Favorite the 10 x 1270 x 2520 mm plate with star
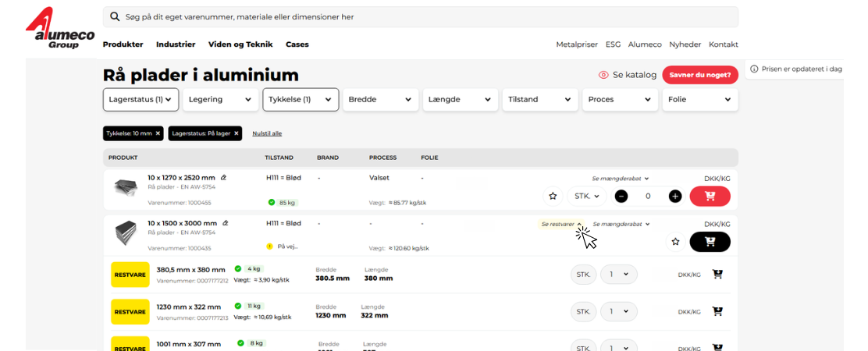 point(553,197)
